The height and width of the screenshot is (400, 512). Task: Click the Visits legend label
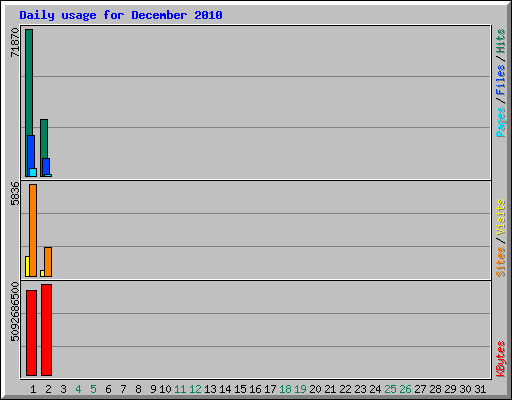click(x=501, y=217)
